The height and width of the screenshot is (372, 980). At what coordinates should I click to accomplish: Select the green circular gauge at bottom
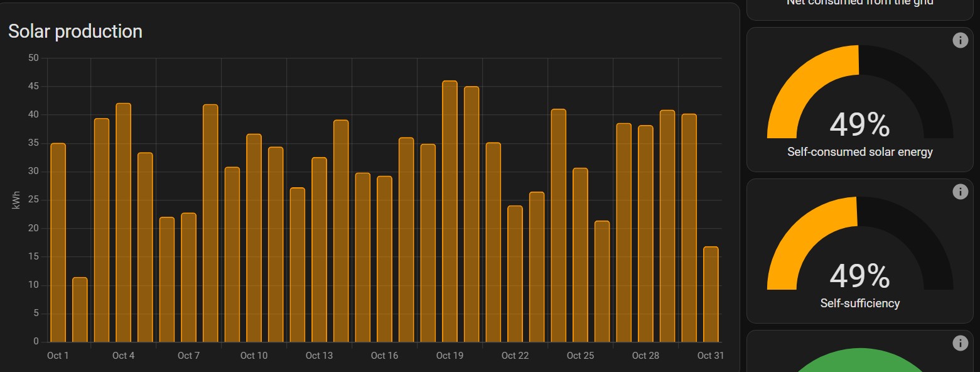point(860,360)
